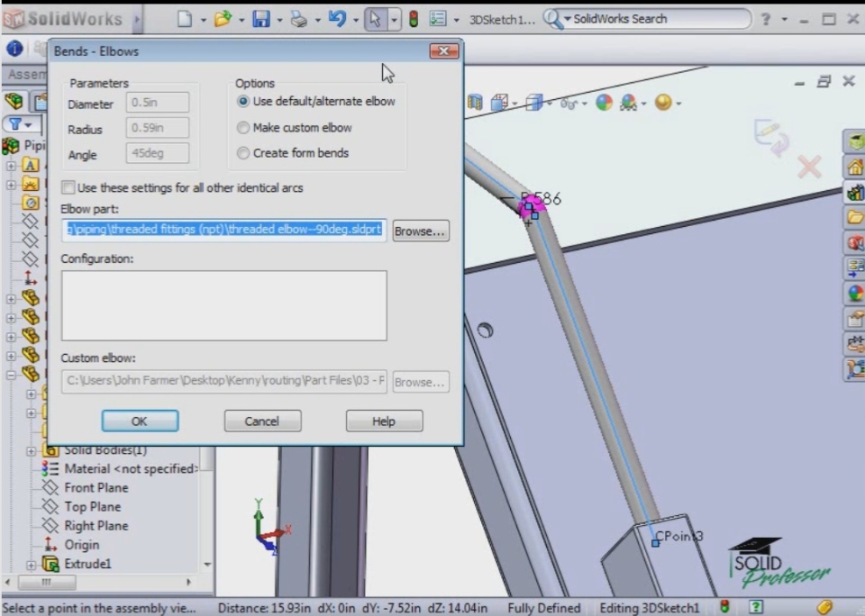This screenshot has width=865, height=616.
Task: Click the Rebuild traffic light icon
Action: pos(414,19)
